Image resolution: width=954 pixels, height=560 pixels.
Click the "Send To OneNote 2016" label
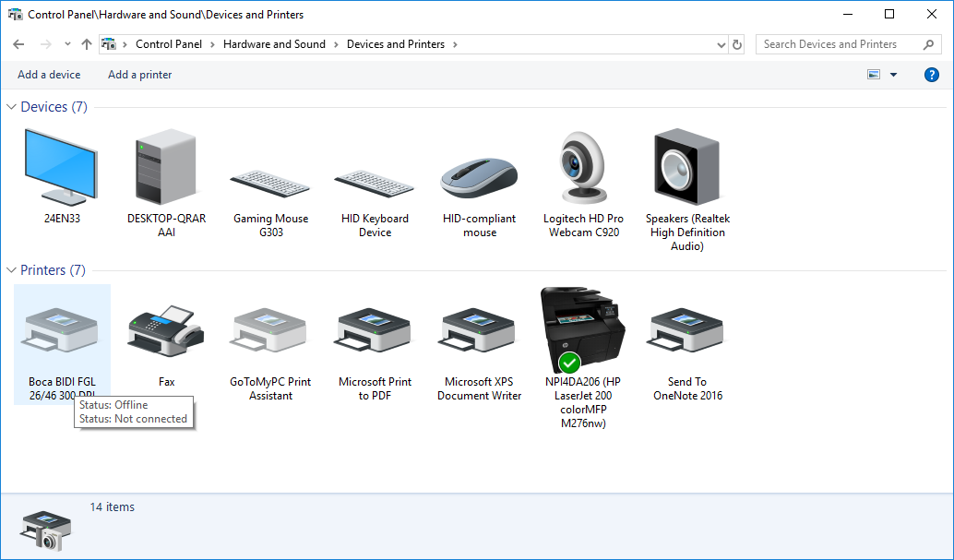point(687,388)
